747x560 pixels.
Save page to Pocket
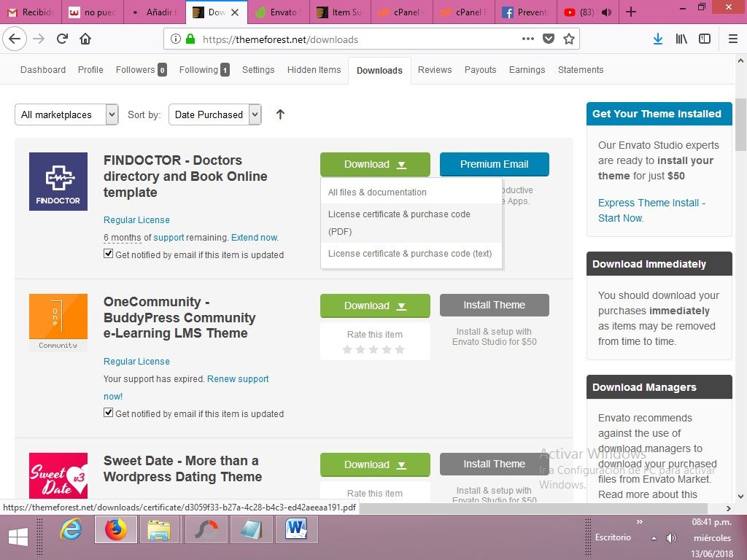(549, 39)
